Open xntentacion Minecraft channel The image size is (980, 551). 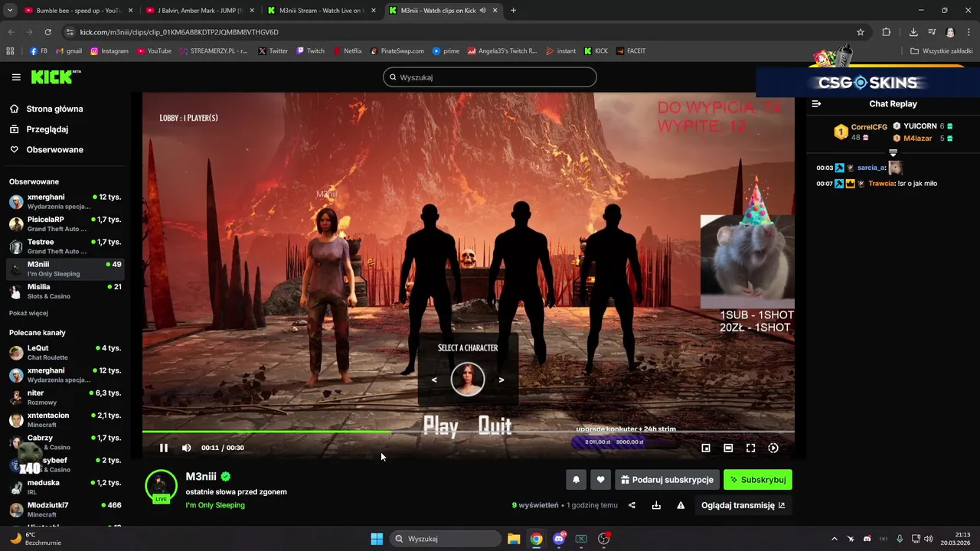tap(65, 419)
